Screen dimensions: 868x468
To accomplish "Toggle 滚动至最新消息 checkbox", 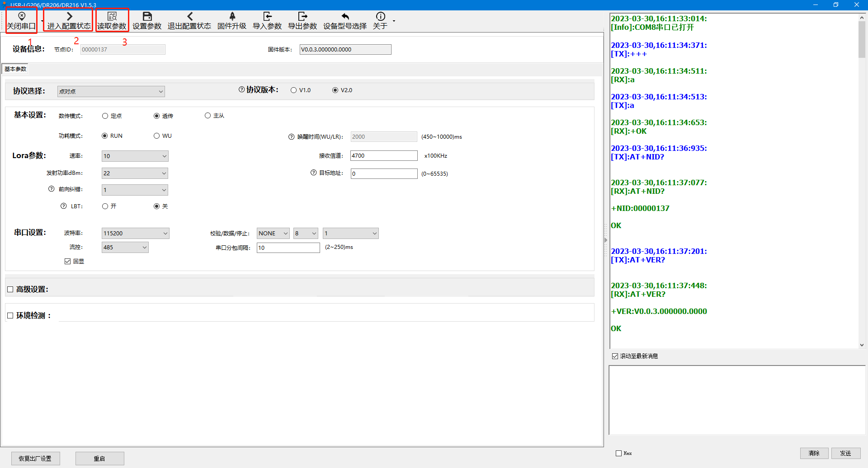I will pyautogui.click(x=615, y=356).
